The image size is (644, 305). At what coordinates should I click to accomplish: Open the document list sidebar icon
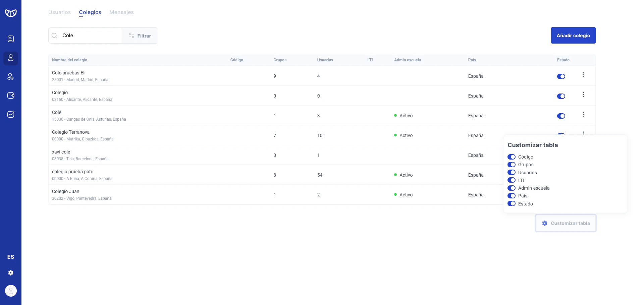(x=11, y=39)
